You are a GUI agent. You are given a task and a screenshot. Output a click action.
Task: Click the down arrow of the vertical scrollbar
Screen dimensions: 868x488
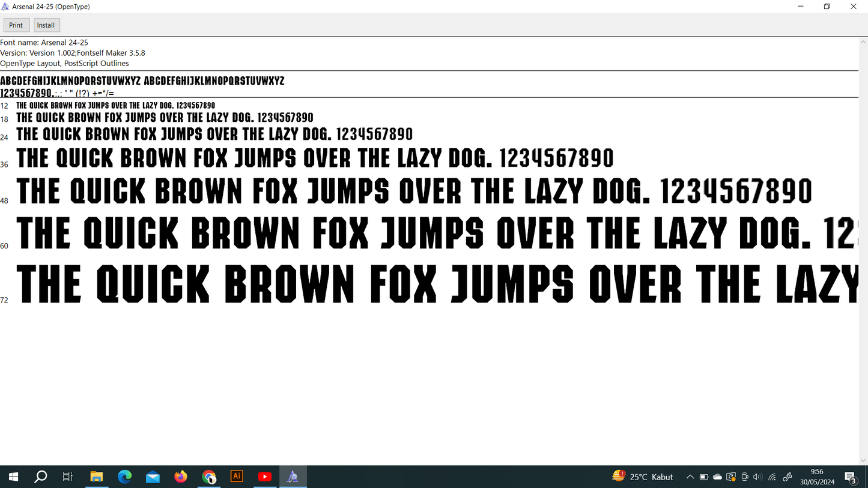click(x=863, y=460)
